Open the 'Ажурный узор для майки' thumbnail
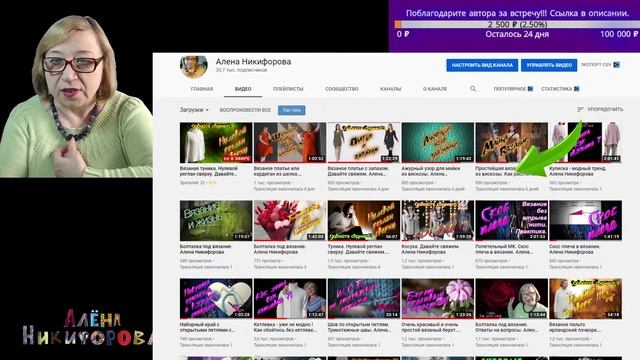This screenshot has width=640, height=360. tap(438, 142)
